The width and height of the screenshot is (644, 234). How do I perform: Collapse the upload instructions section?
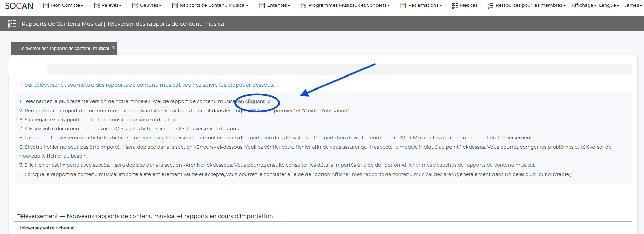(x=16, y=85)
